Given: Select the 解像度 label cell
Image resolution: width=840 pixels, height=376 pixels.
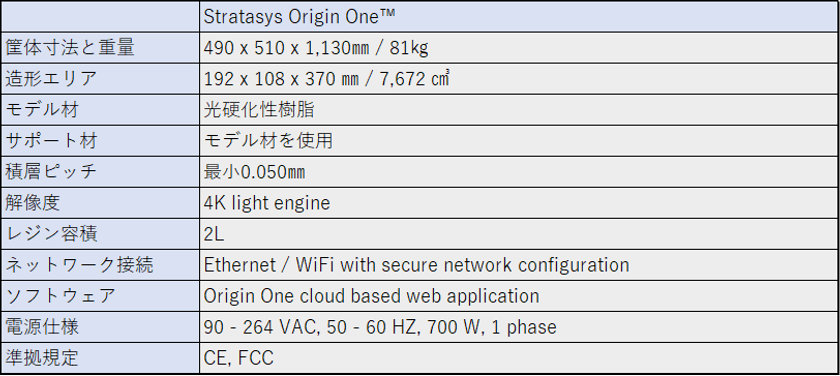Looking at the screenshot, I should [x=100, y=203].
